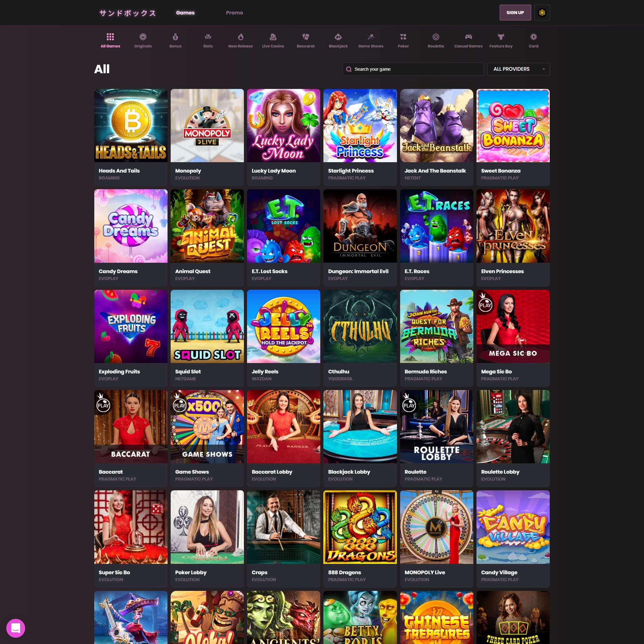Focus the Search your game field
Image resolution: width=644 pixels, height=644 pixels.
413,69
